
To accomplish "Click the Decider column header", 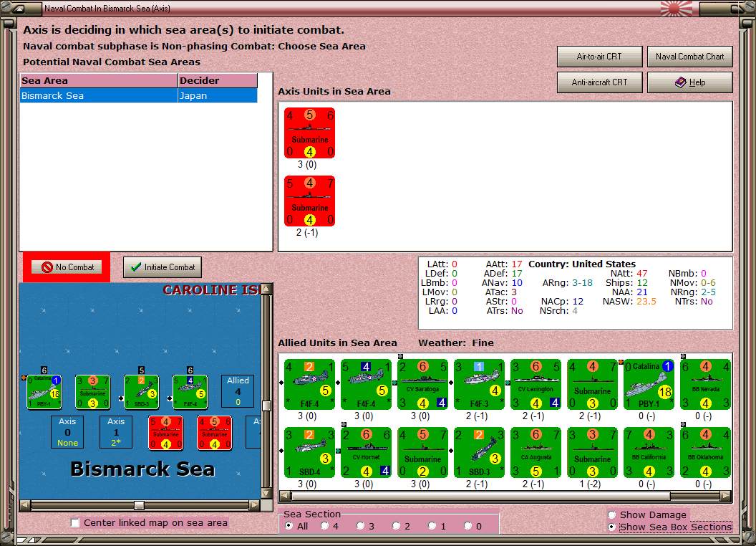I will click(218, 81).
